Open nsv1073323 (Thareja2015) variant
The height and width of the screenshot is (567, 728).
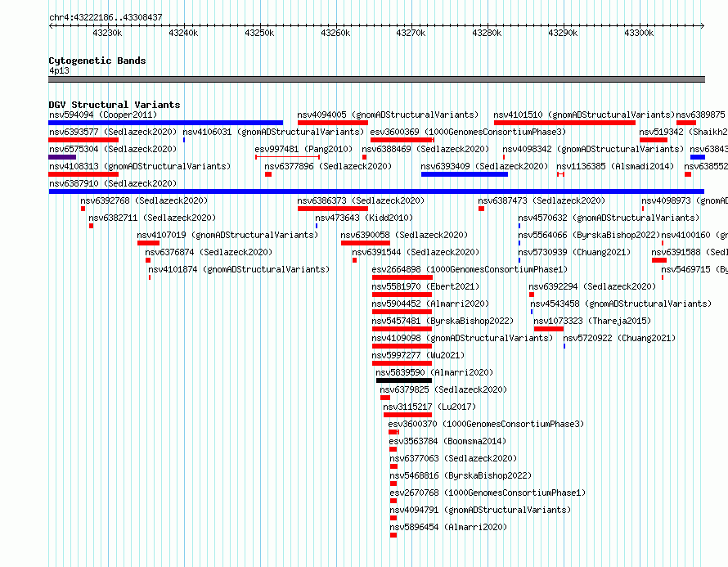592,321
